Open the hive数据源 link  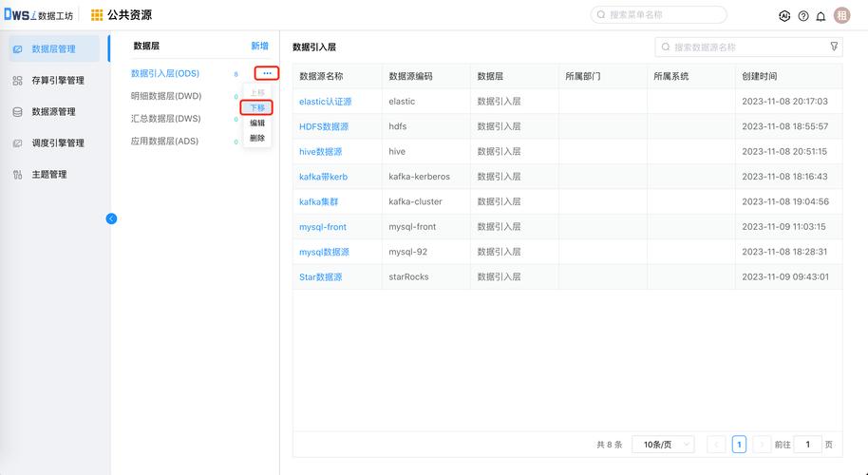coord(321,151)
